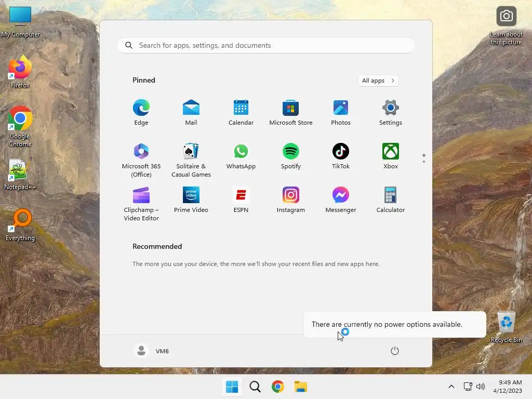Viewport: 532px width, 399px height.
Task: Click the Power button in Start menu
Action: pyautogui.click(x=395, y=351)
